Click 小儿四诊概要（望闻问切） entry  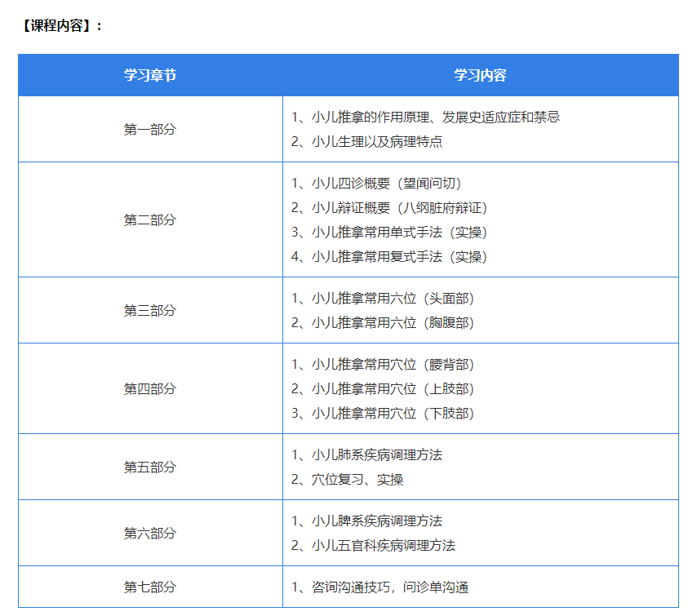381,184
